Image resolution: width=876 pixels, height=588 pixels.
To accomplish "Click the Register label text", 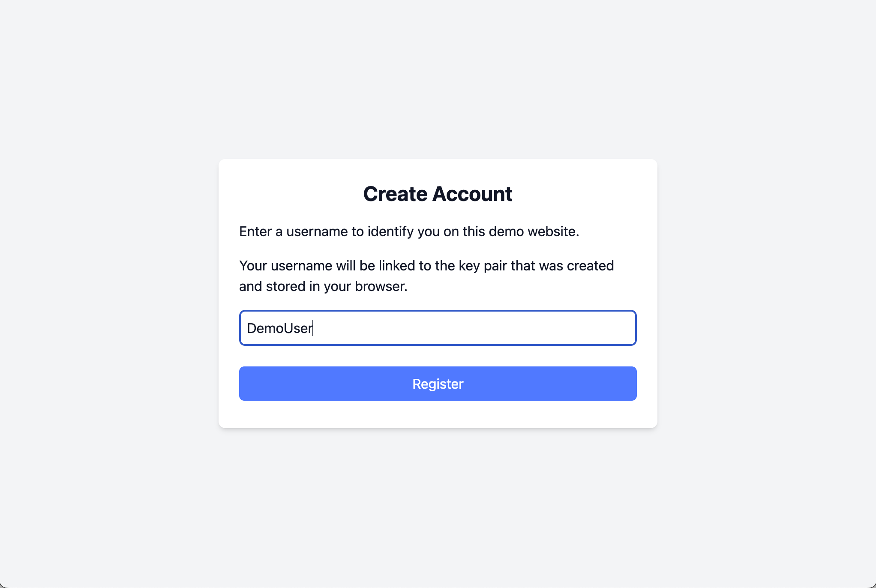I will click(438, 384).
